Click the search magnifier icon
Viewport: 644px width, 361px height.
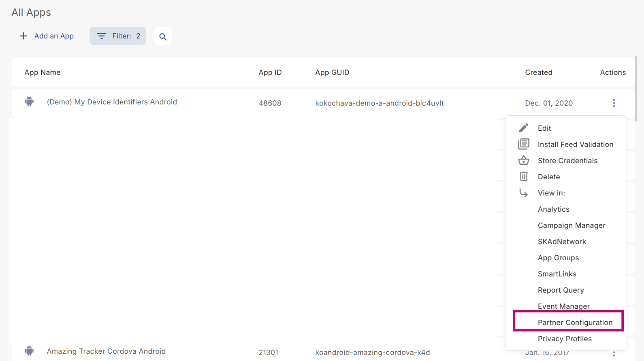[x=163, y=36]
